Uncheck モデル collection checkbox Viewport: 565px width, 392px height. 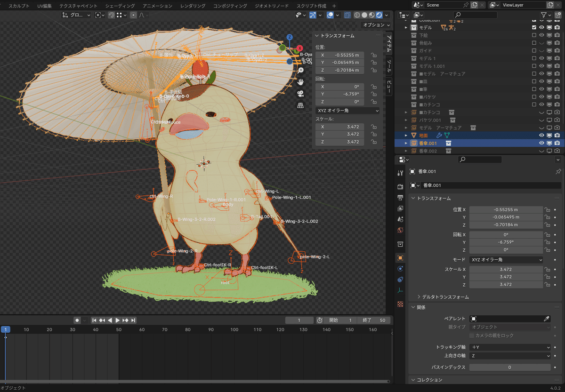pyautogui.click(x=534, y=28)
